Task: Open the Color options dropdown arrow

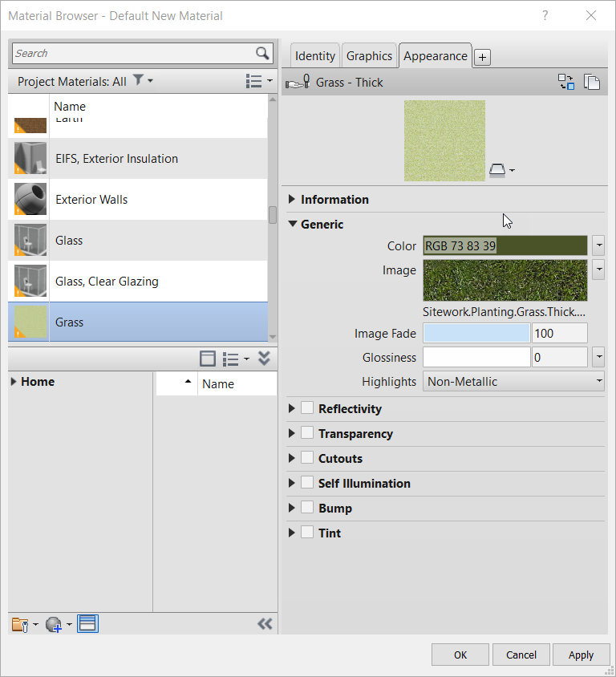Action: tap(598, 245)
